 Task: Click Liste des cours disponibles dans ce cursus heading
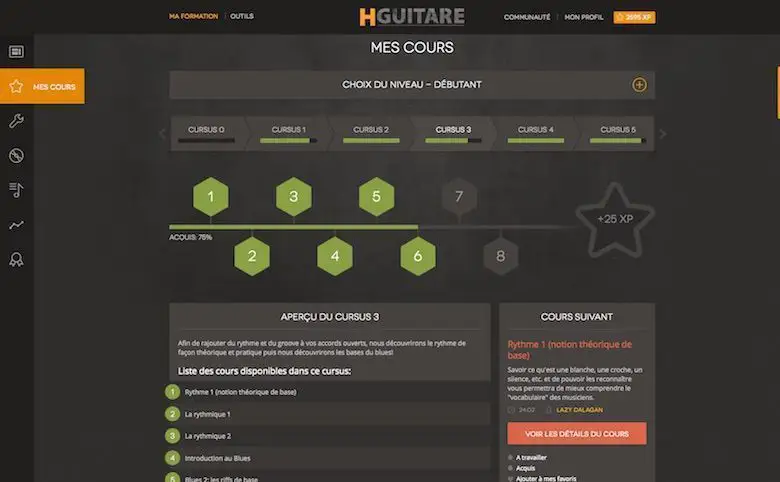(264, 371)
